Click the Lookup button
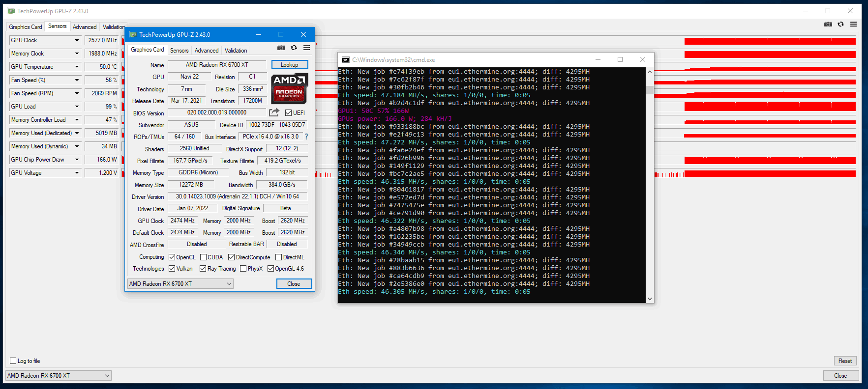This screenshot has height=389, width=868. click(x=290, y=65)
